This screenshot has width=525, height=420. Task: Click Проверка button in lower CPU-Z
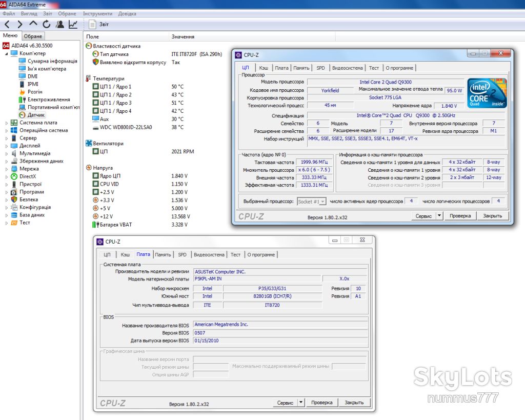tap(322, 403)
